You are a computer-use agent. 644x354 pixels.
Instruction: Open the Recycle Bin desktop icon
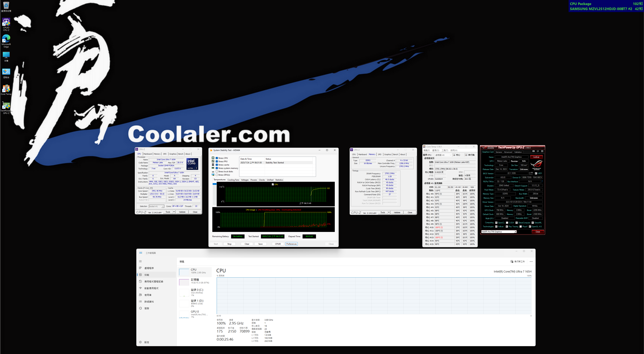click(x=6, y=7)
